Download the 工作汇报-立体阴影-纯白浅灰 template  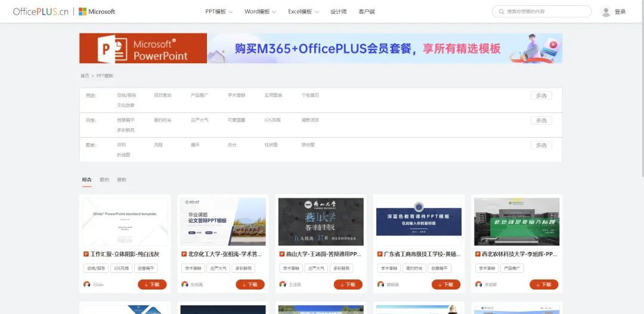coord(152,284)
